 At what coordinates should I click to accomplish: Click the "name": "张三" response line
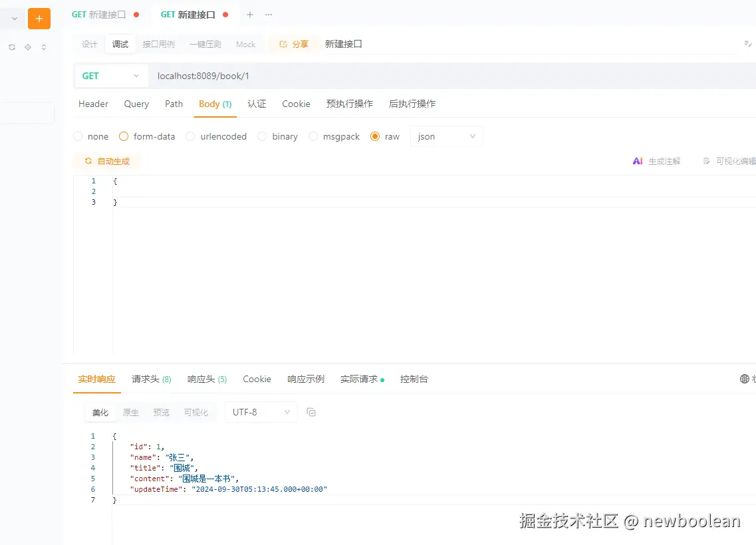[162, 457]
